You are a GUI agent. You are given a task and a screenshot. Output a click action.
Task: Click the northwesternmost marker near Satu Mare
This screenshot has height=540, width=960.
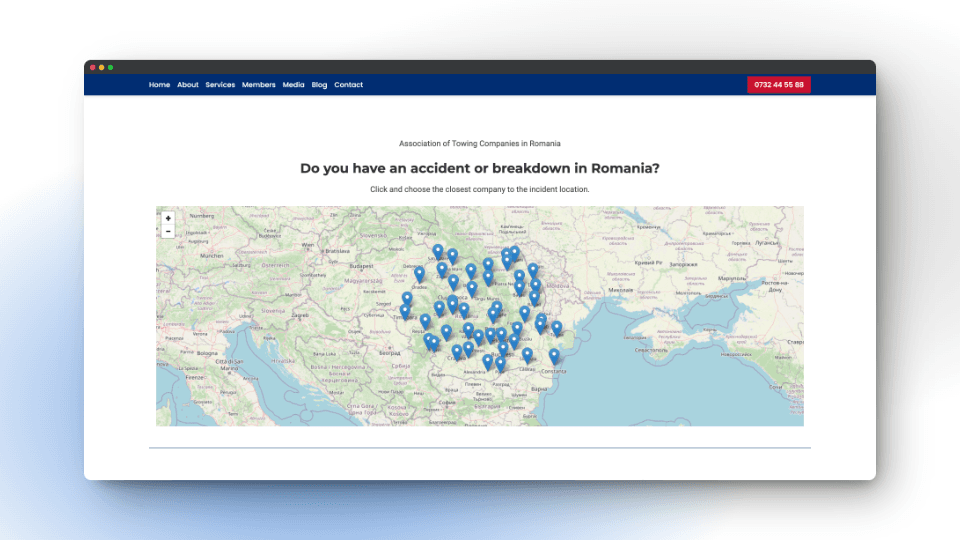[437, 251]
